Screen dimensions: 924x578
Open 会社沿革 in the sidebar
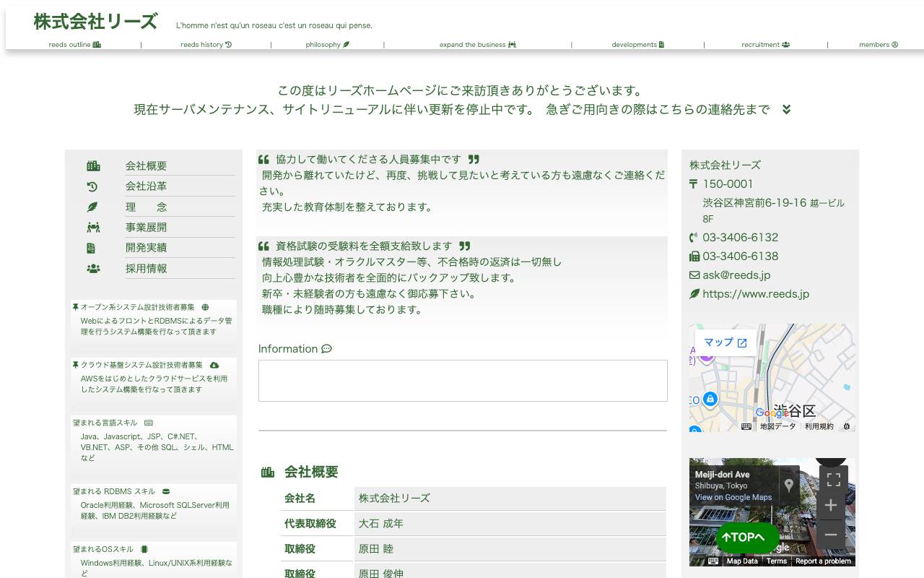[147, 186]
